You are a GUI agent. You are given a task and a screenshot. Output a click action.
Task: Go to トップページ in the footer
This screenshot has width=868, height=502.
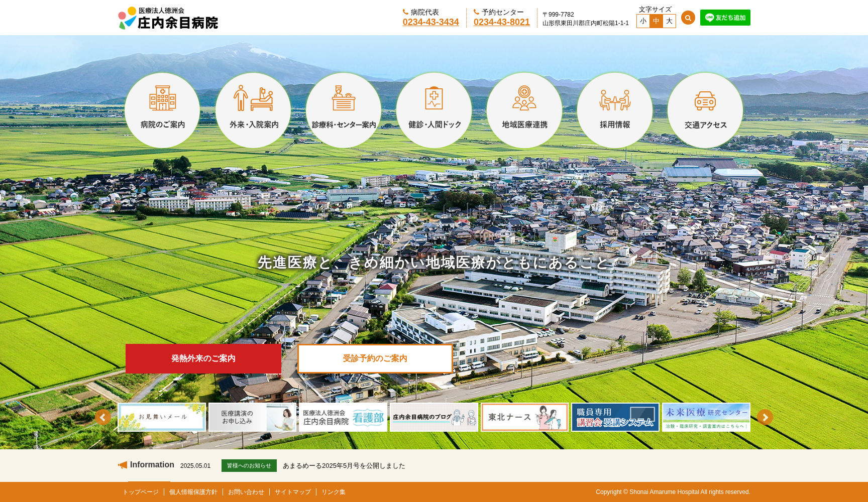click(141, 492)
